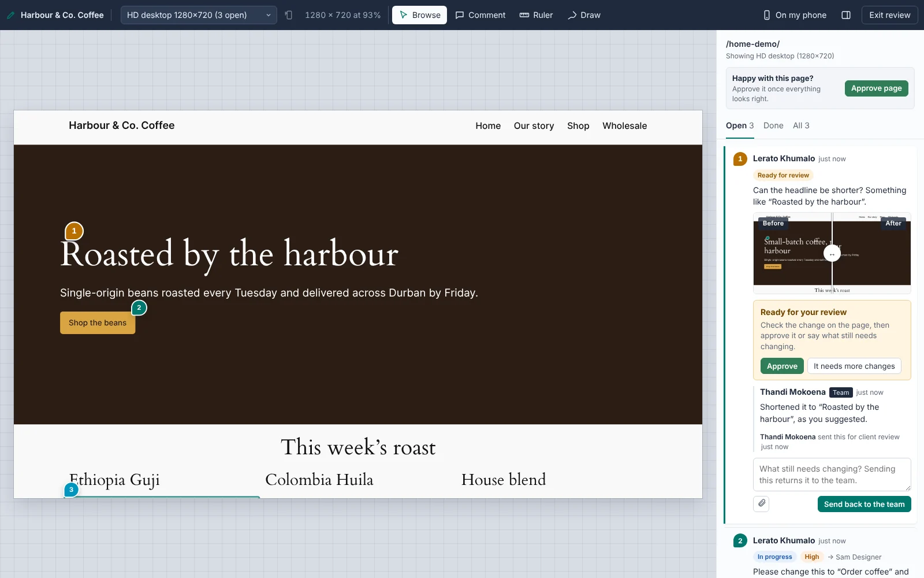Image resolution: width=924 pixels, height=578 pixels.
Task: Exit review mode
Action: (x=890, y=15)
